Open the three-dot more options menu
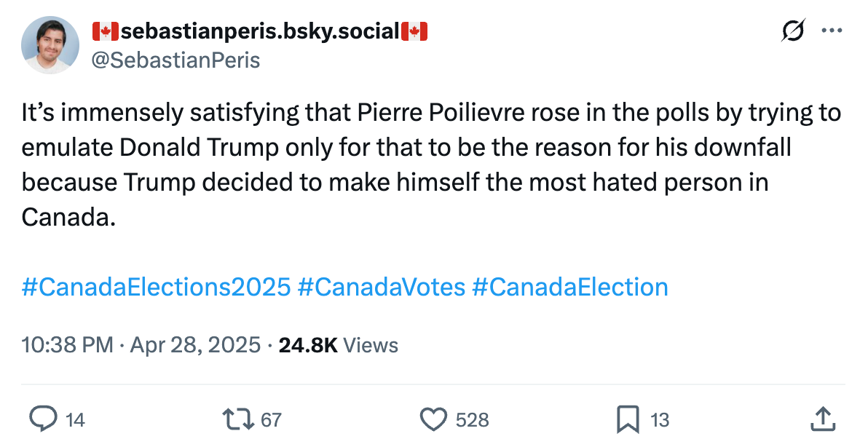Screen dimensions: 868x447 coord(832,30)
